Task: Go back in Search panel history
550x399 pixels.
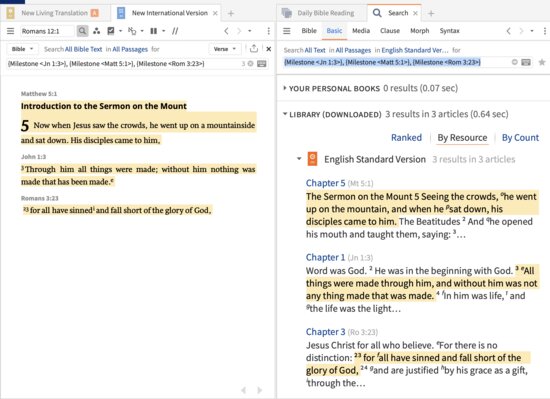Action: (x=509, y=31)
